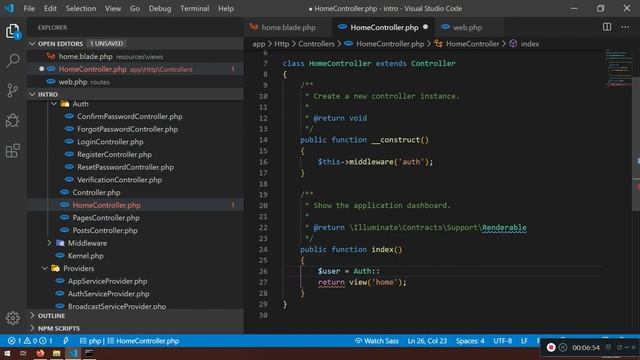Open the Terminal menu
The height and width of the screenshot is (360, 640).
pos(195,8)
